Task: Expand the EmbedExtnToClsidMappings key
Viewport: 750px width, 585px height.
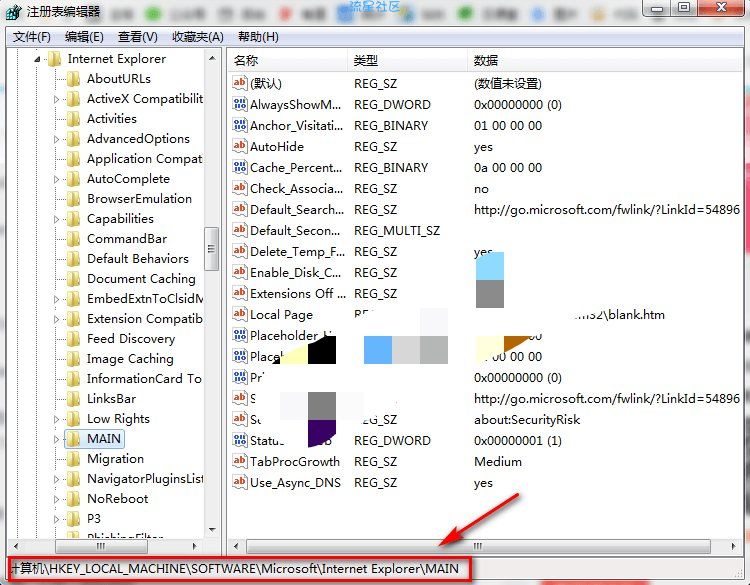Action: click(x=56, y=299)
